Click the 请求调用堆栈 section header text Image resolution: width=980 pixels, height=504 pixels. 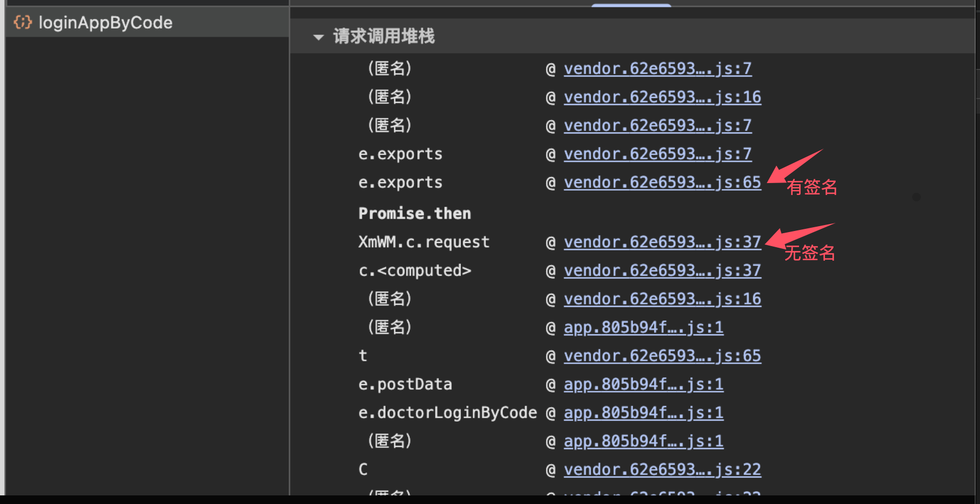pos(383,37)
